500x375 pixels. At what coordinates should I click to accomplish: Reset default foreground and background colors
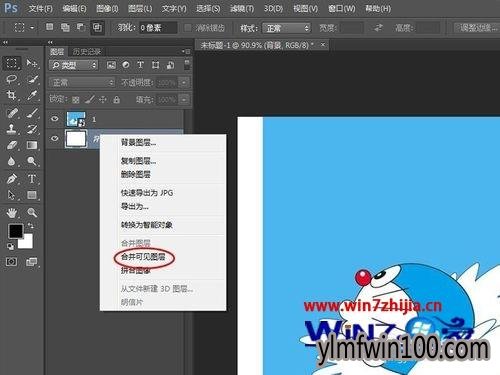pyautogui.click(x=10, y=246)
